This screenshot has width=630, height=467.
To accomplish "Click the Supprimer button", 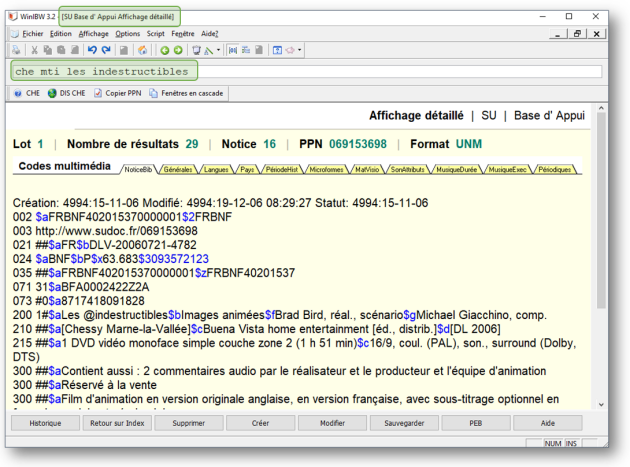I will [189, 423].
